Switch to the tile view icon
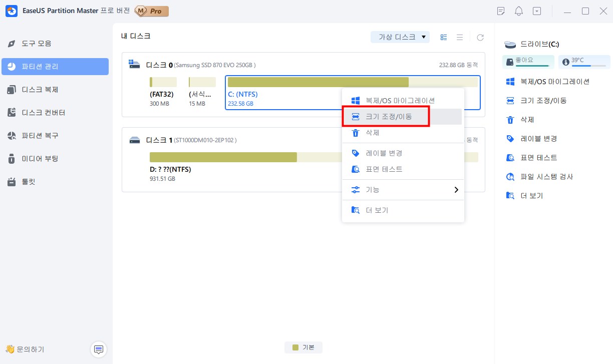613x364 pixels. (443, 37)
